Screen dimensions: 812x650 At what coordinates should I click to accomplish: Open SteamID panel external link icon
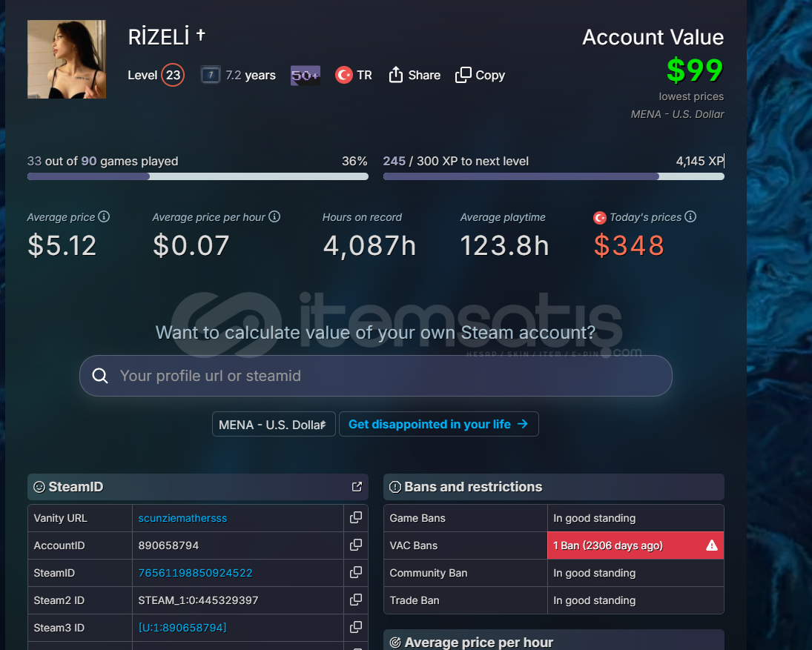[357, 486]
